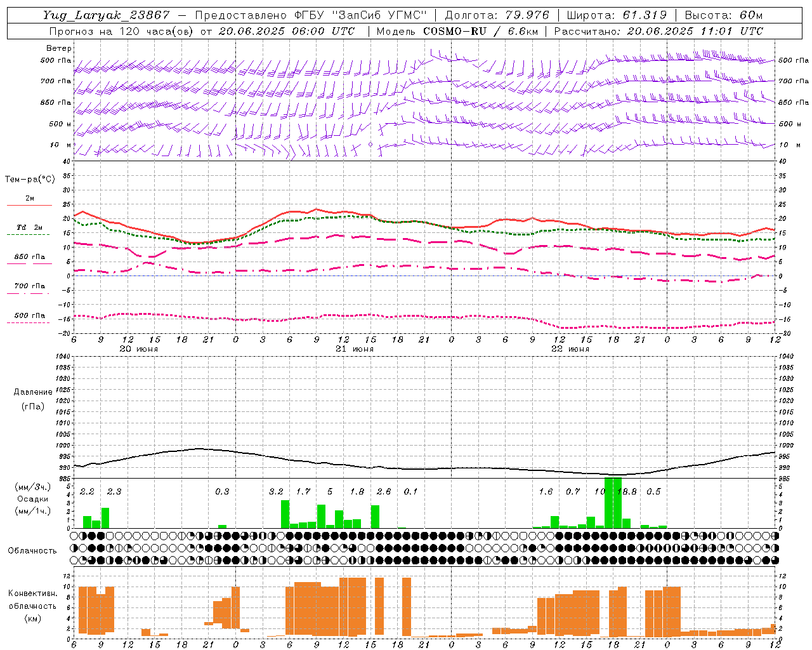Click 985 on the right pressure axis
This screenshot has width=812, height=650.
point(785,478)
